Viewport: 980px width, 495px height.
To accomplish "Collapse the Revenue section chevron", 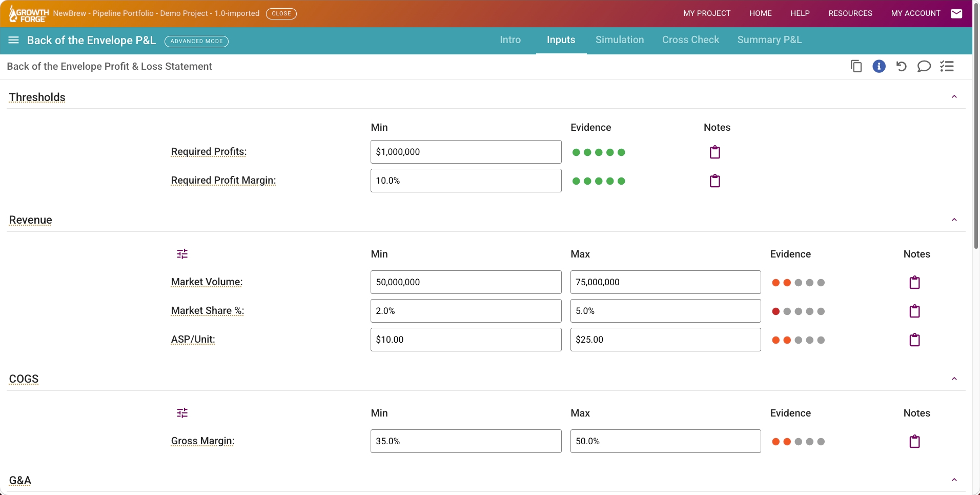I will [954, 220].
